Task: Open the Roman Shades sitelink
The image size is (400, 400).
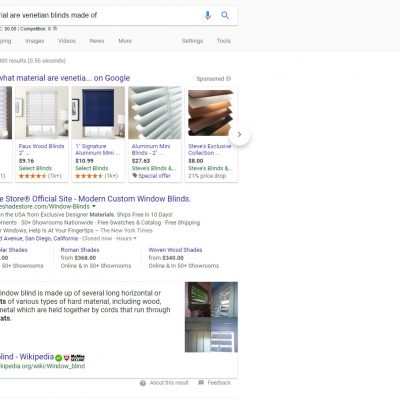Action: pyautogui.click(x=80, y=250)
